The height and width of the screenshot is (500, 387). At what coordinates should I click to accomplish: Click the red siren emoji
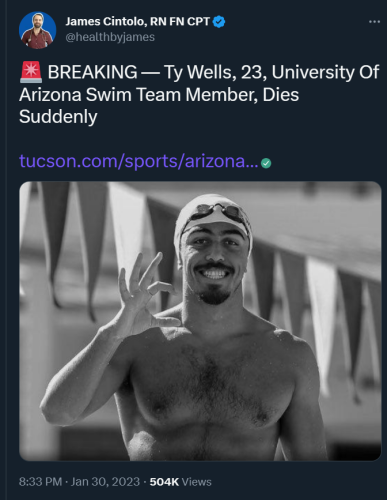click(x=31, y=72)
